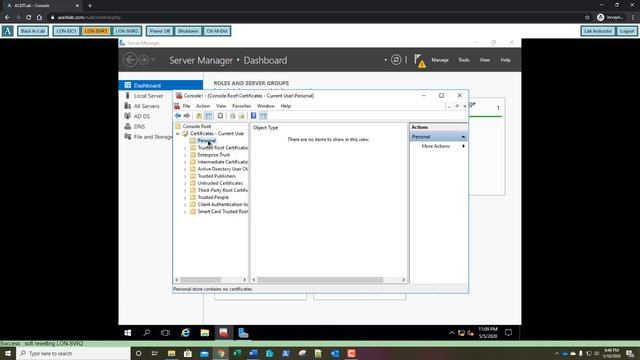Screen dimensions: 640x360
Task: Open Task View in the remote server taskbar
Action: 165,333
